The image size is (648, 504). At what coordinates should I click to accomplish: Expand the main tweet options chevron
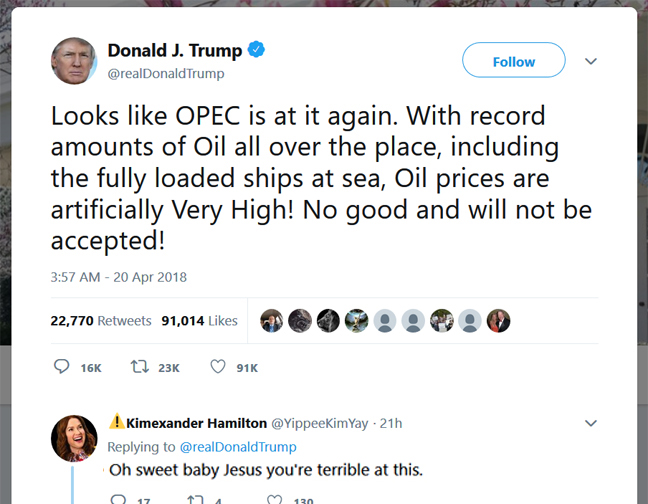[590, 61]
